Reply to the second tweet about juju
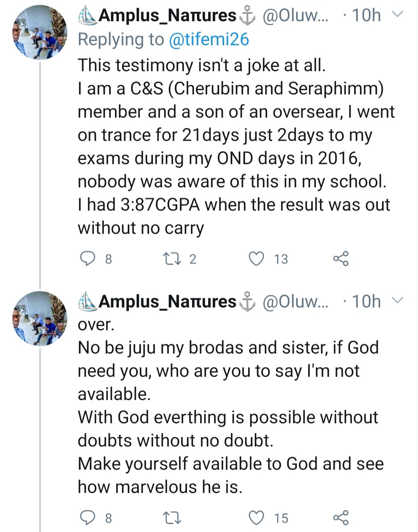This screenshot has width=418, height=532. point(87,518)
